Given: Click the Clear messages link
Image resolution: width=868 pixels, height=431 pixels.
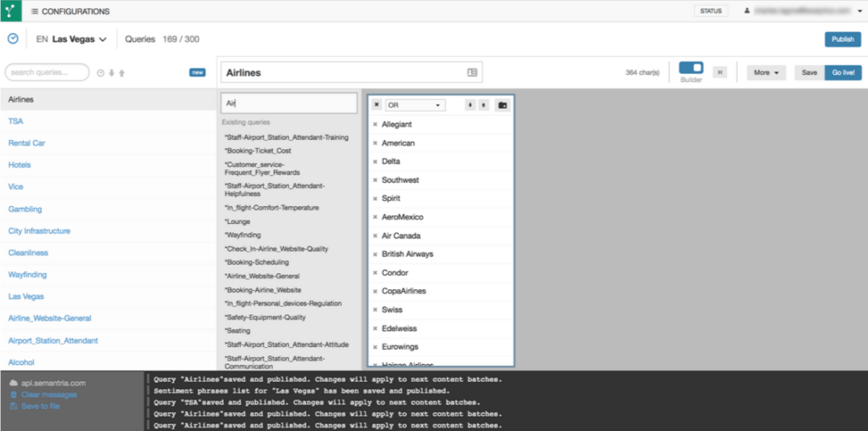Looking at the screenshot, I should pos(48,395).
